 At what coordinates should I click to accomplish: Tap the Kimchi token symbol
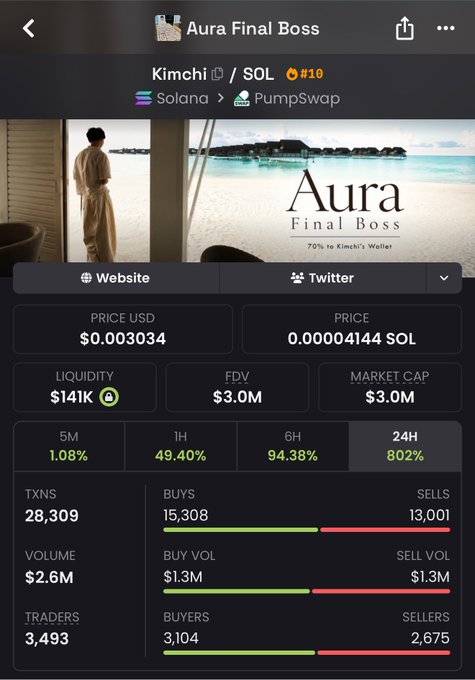click(x=179, y=74)
